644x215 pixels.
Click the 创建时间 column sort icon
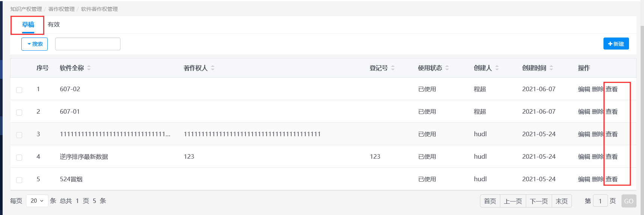[551, 68]
